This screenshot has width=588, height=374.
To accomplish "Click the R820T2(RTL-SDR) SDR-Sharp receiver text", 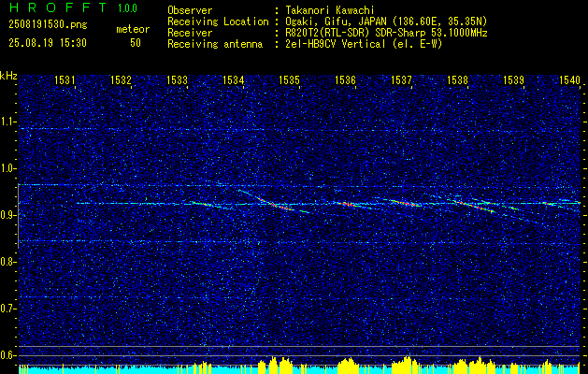I will click(386, 33).
